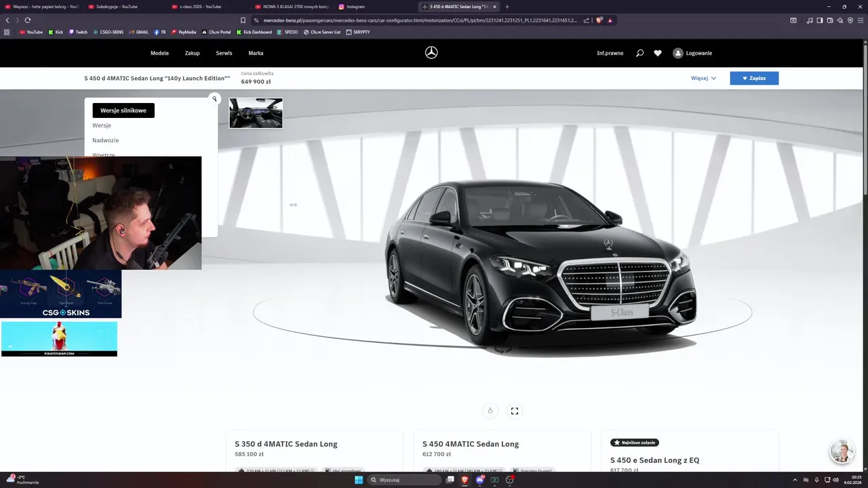Open the CSGO-SKINS bookmark
Viewport: 868px width, 488px height.
[108, 32]
